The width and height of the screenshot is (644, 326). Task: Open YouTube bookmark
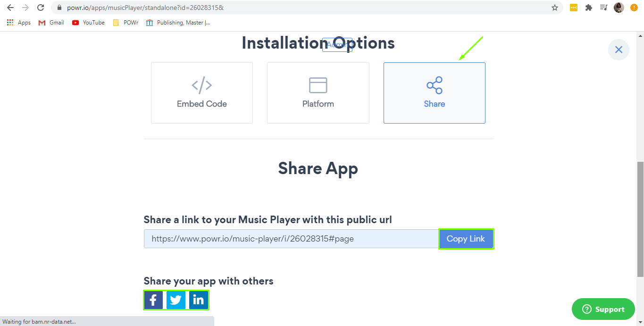[88, 23]
